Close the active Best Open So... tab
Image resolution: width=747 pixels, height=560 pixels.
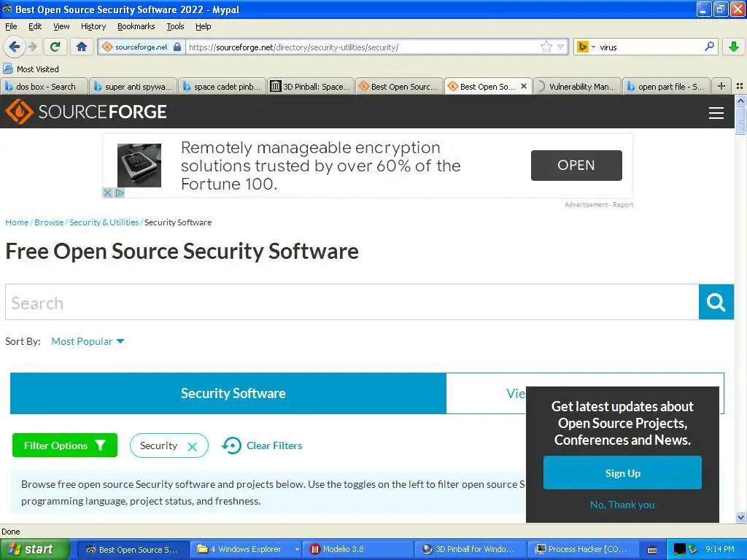[x=524, y=86]
